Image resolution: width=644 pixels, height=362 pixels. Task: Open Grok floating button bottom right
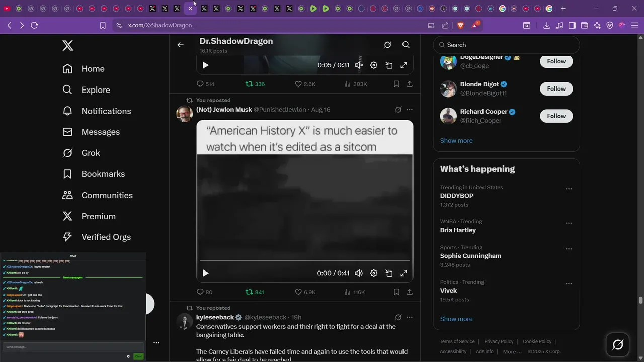click(x=618, y=345)
